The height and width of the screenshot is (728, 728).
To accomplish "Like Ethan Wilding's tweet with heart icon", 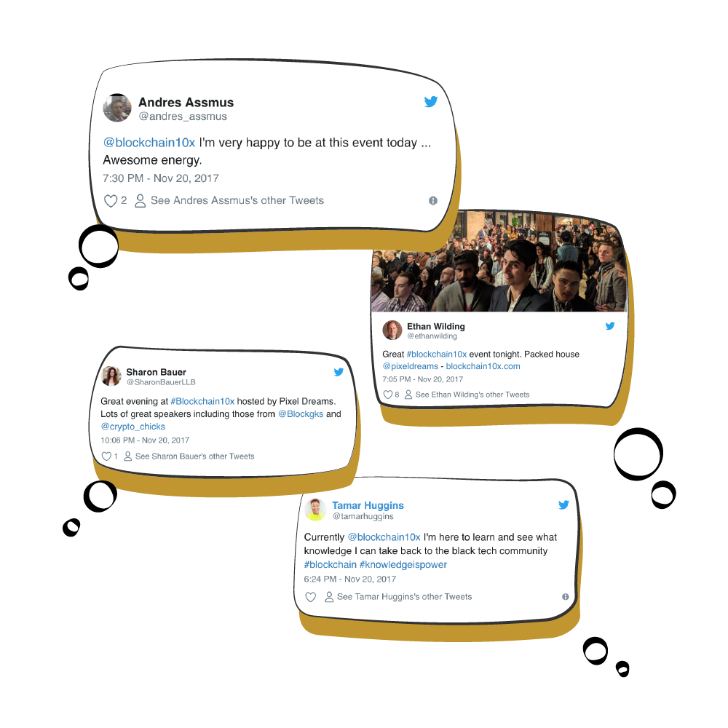I will (x=388, y=395).
